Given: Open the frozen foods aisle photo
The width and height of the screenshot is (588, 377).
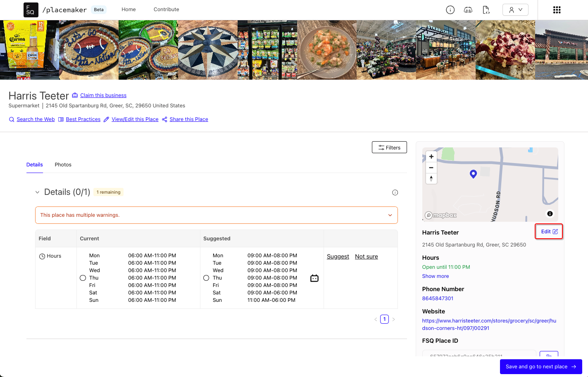Looking at the screenshot, I should coord(267,50).
